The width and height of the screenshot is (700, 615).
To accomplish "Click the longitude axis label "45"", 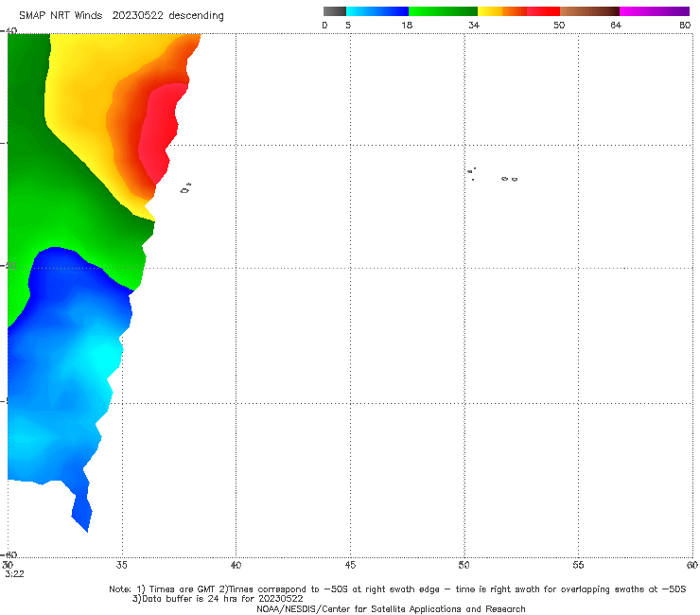I will 350,565.
